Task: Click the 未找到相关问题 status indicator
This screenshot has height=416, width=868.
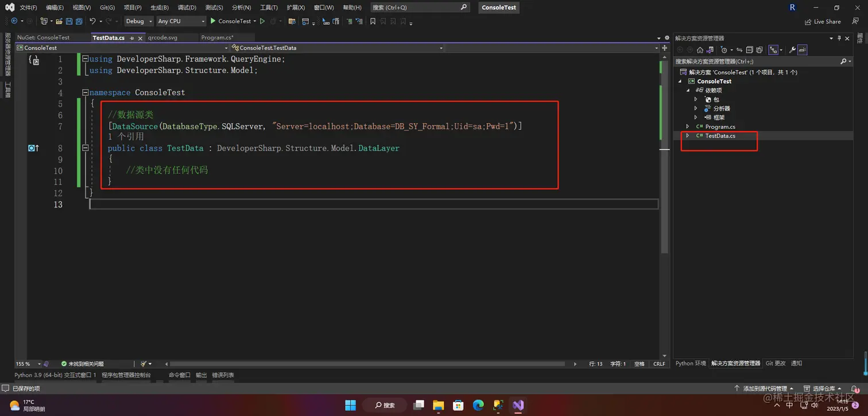Action: pos(83,364)
